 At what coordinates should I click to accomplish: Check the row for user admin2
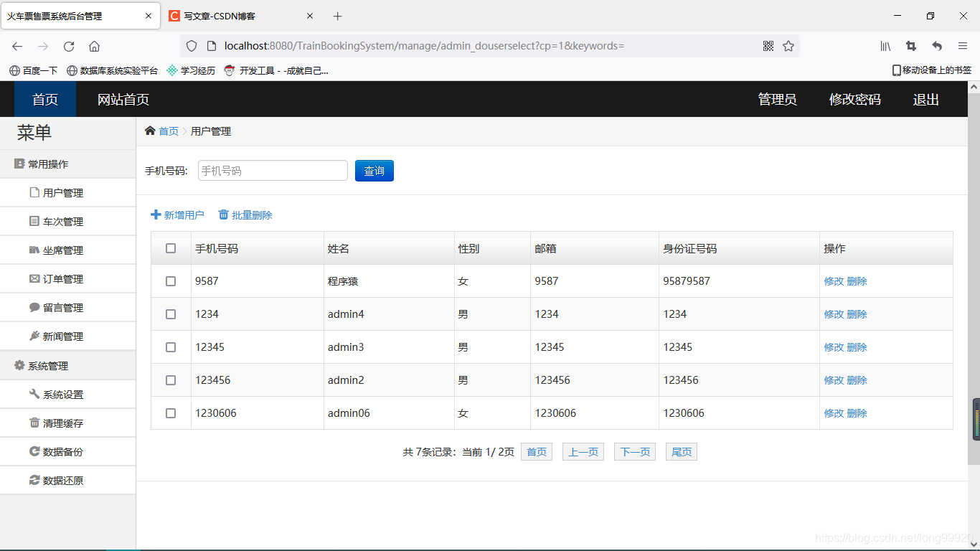pyautogui.click(x=171, y=380)
